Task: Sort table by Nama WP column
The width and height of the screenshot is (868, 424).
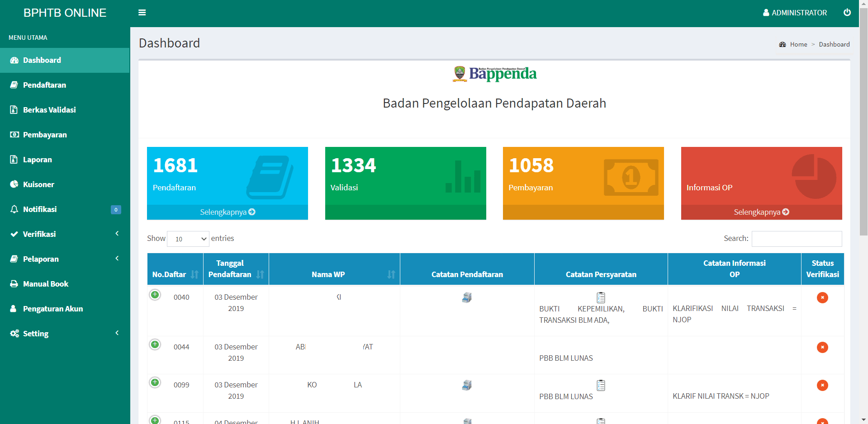Action: 334,269
